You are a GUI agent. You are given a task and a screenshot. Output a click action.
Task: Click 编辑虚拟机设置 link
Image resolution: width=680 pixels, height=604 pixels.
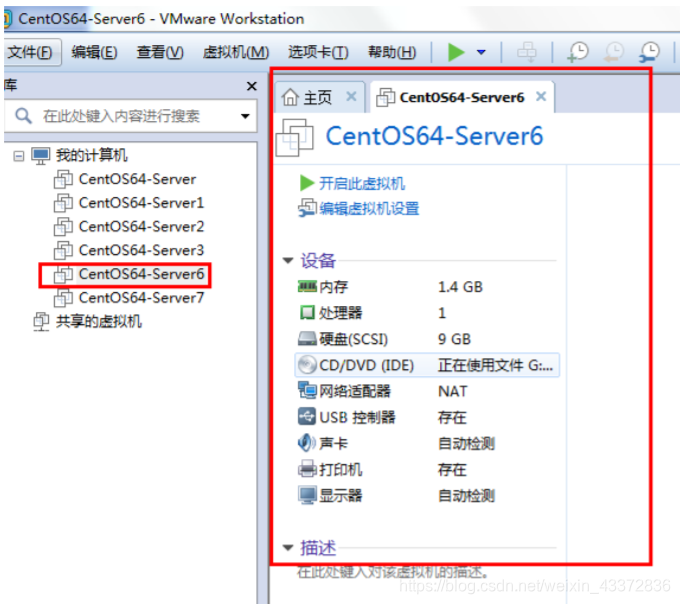tap(369, 209)
